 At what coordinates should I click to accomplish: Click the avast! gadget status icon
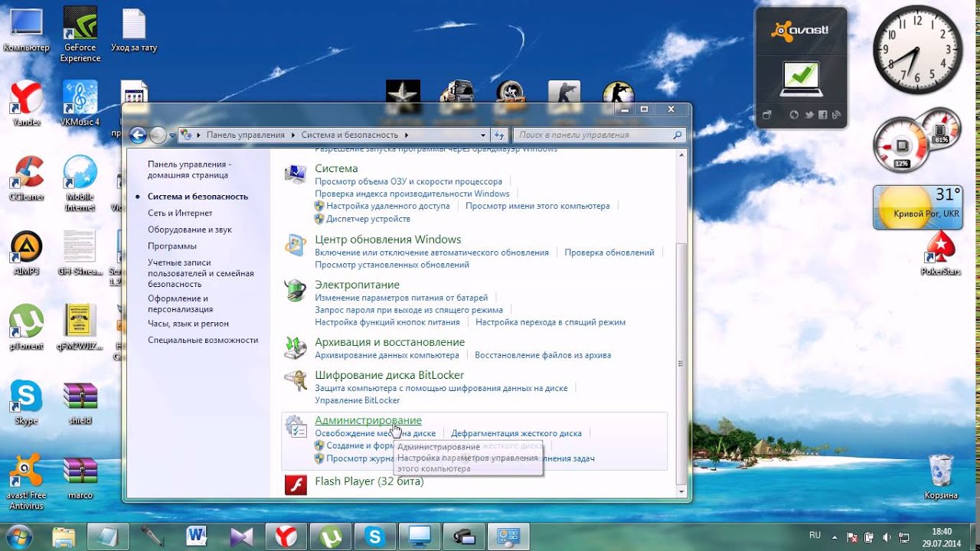click(800, 79)
